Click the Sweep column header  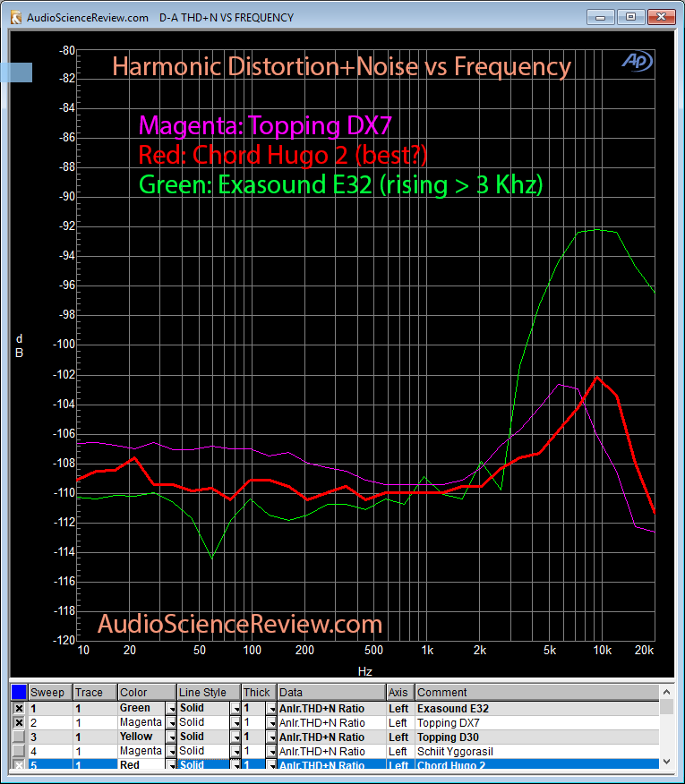click(x=50, y=693)
